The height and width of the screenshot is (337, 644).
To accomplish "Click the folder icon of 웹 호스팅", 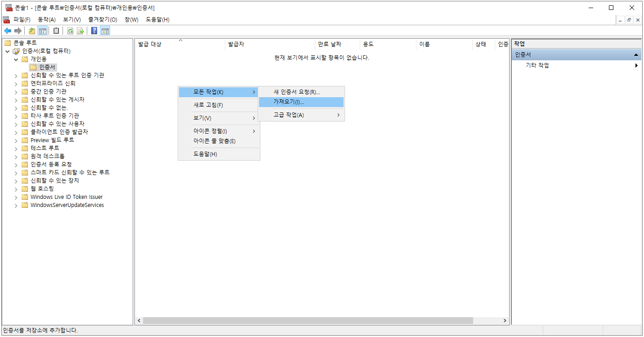I will pos(25,189).
